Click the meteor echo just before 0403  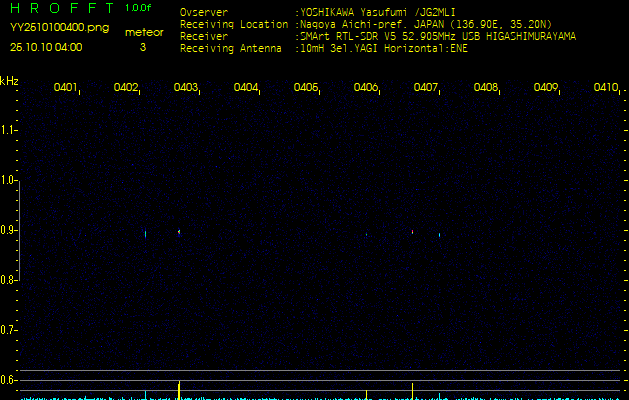179,232
